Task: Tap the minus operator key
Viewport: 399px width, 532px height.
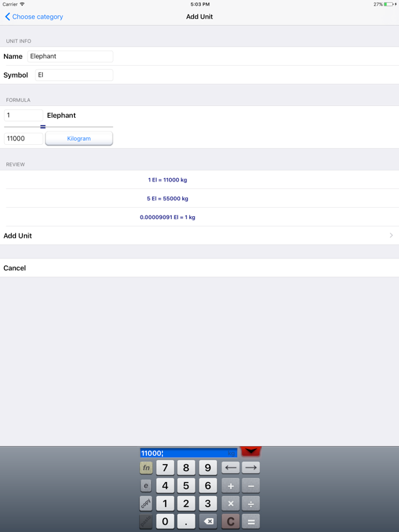Action: (251, 486)
